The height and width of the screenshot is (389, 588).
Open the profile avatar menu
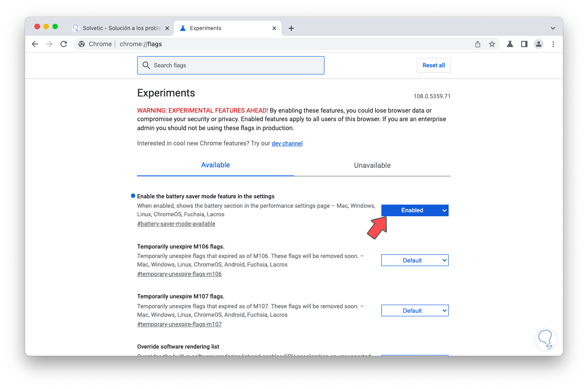point(539,44)
